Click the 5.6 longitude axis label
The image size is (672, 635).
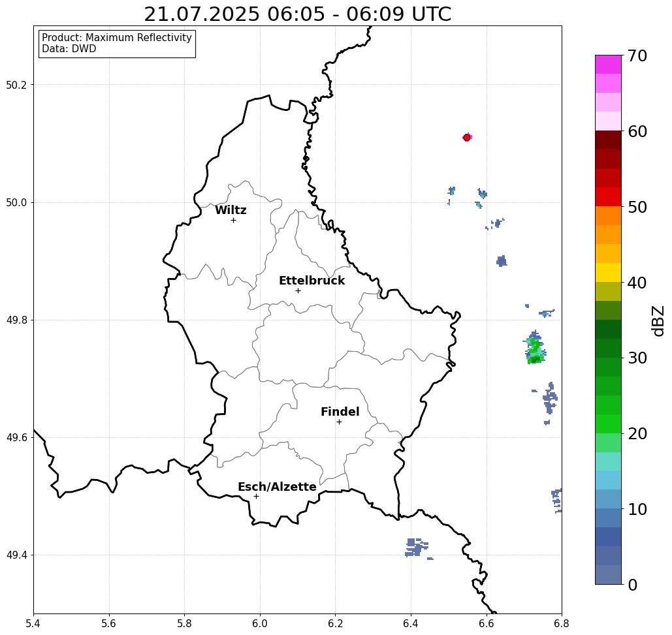109,624
